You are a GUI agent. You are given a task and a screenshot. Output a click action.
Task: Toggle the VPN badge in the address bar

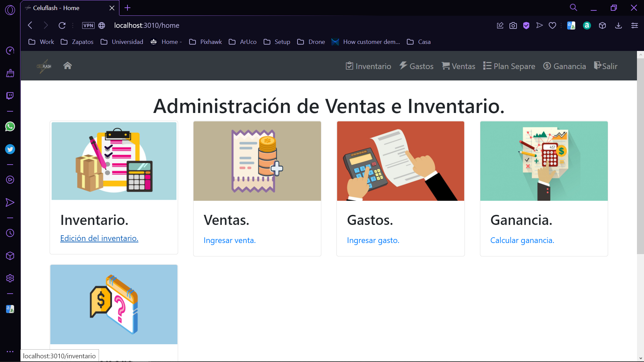88,25
